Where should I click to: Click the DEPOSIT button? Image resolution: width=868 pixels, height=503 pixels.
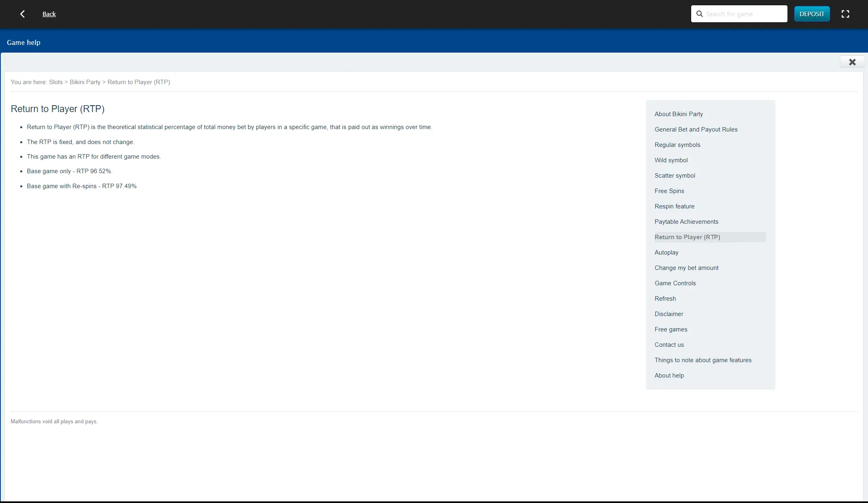pos(812,14)
